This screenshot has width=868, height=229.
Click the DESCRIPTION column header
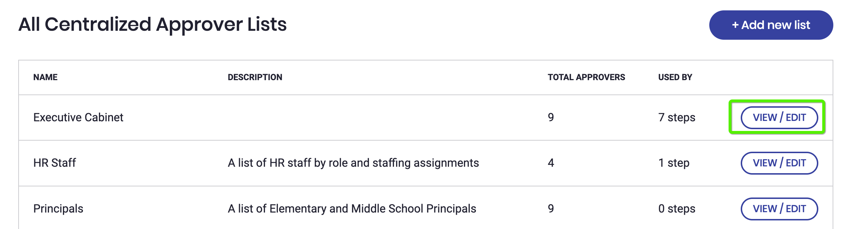255,77
